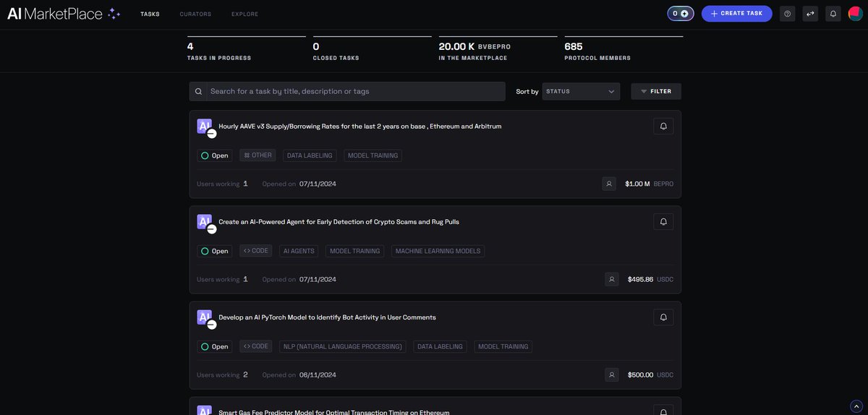Open Create an AI-Powered Agent task
The image size is (868, 415).
[x=339, y=221]
